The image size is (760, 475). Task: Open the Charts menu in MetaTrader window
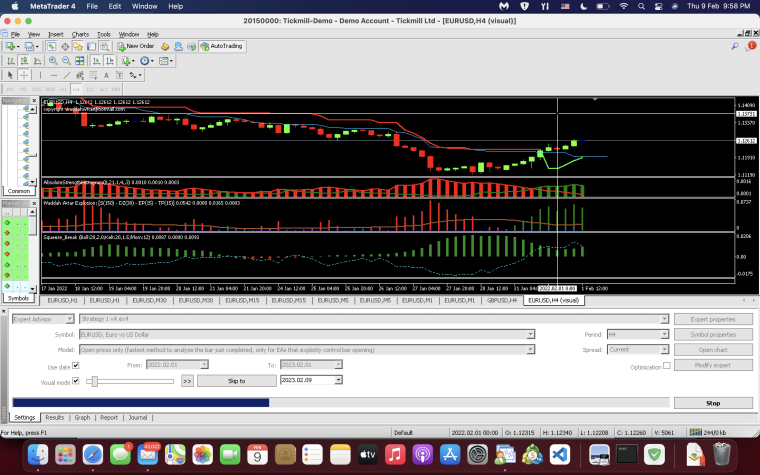tap(80, 34)
